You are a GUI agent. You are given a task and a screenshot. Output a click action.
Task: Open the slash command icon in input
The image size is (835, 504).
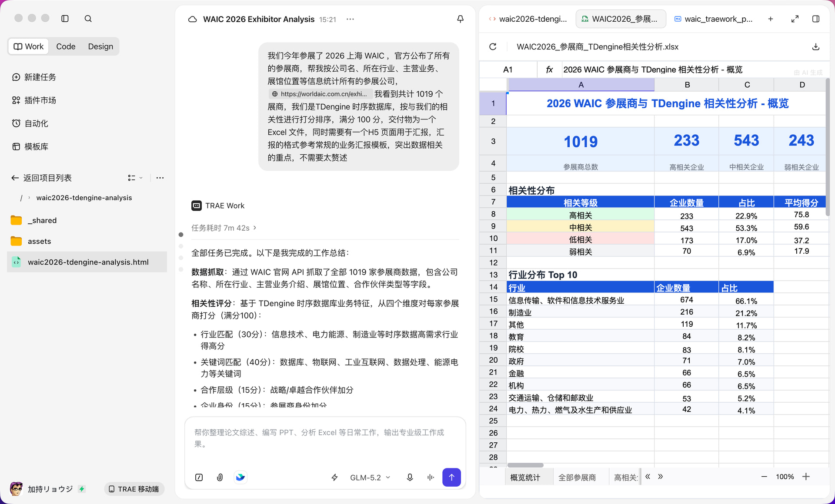coord(199,477)
